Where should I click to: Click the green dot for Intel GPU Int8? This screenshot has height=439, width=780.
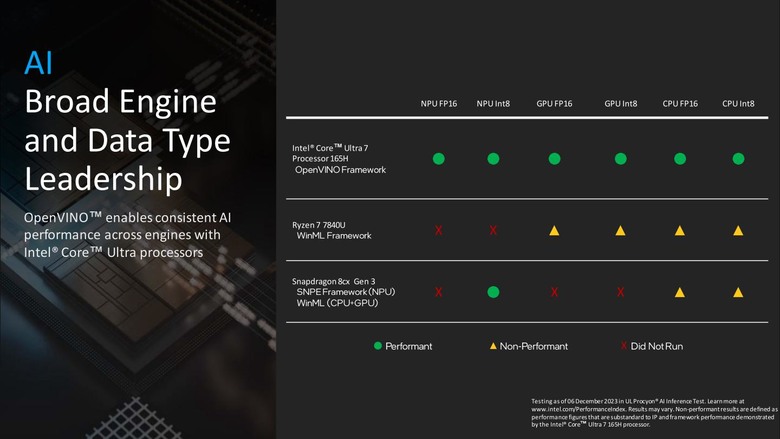point(620,159)
